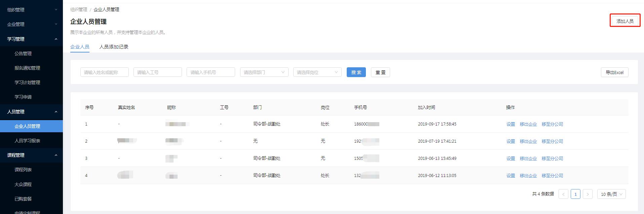Collapse the 课程管理 sidebar section
This screenshot has height=214, width=644.
point(31,155)
